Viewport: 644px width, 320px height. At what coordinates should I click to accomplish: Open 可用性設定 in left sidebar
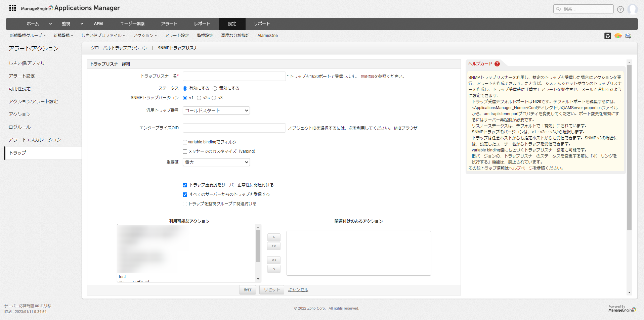19,89
